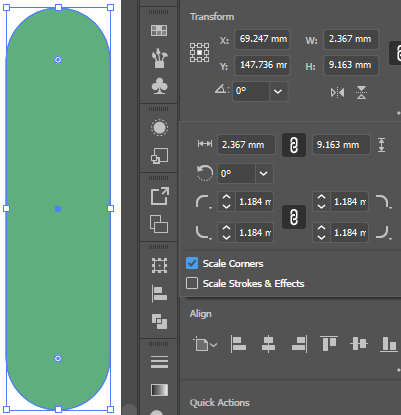401x415 pixels.
Task: Open the Asset Export panel icon
Action: pos(160,196)
